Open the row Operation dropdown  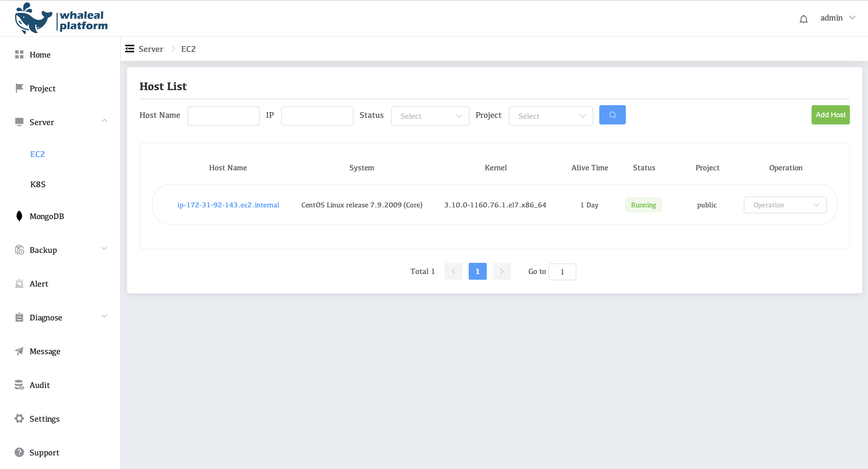(x=785, y=205)
